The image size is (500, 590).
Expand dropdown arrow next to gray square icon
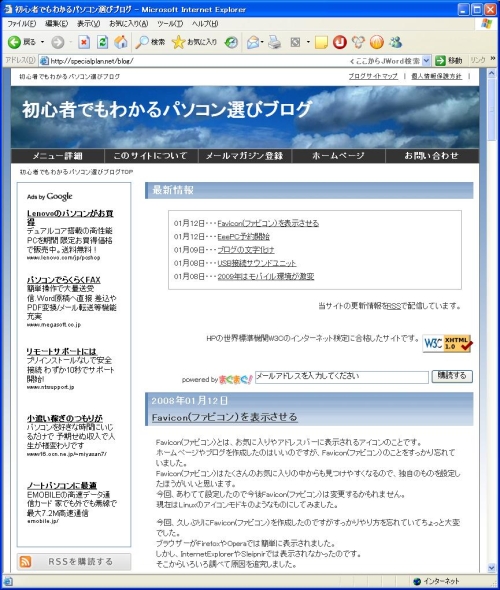308,42
